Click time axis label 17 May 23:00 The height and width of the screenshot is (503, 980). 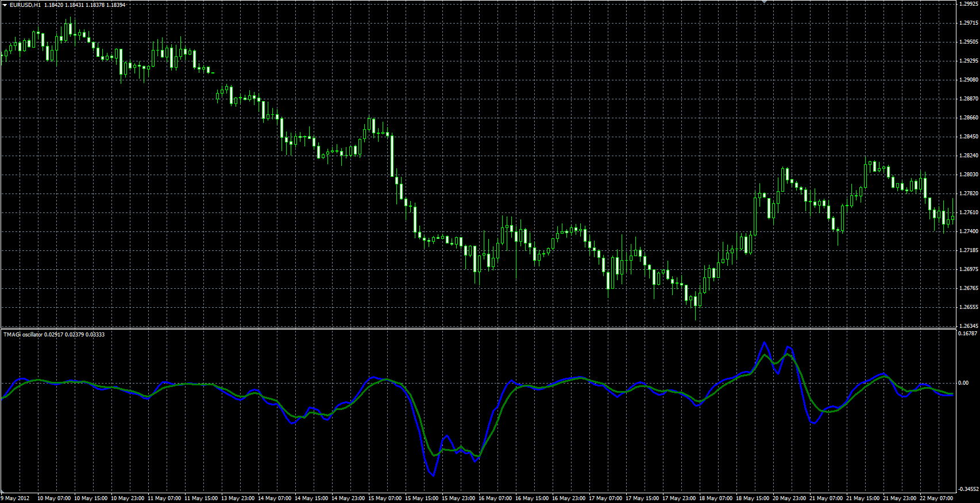coord(679,498)
